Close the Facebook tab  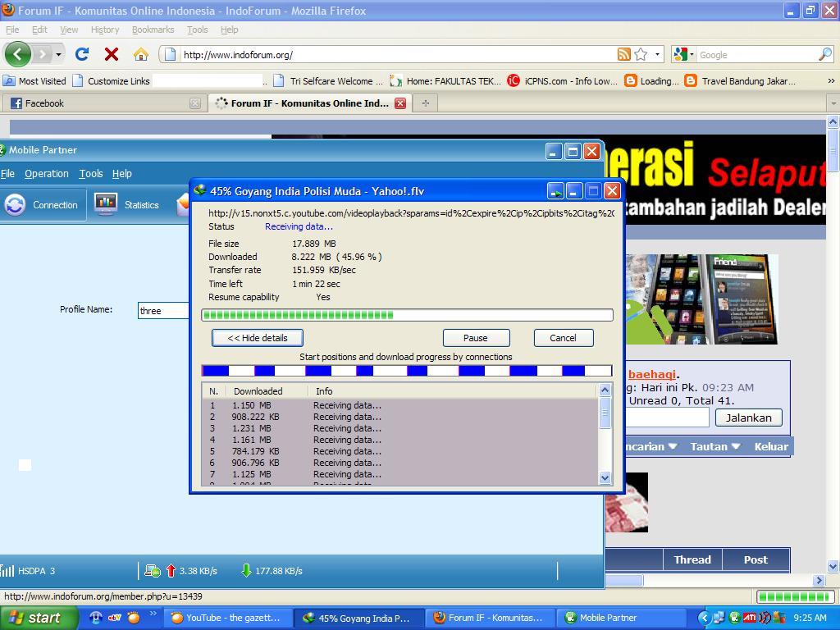pos(195,103)
